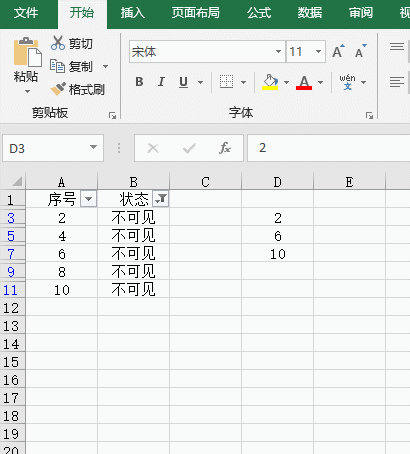Open the Paste options dropdown arrow
The height and width of the screenshot is (454, 410).
(27, 91)
